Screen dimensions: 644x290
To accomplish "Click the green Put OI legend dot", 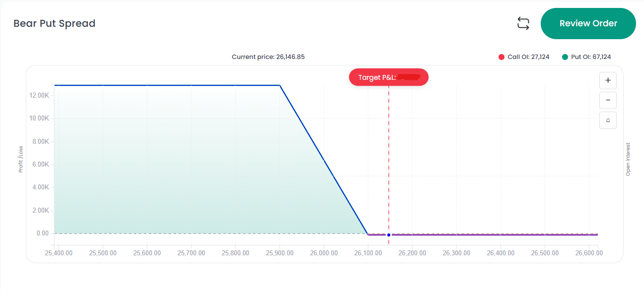I will pos(565,57).
